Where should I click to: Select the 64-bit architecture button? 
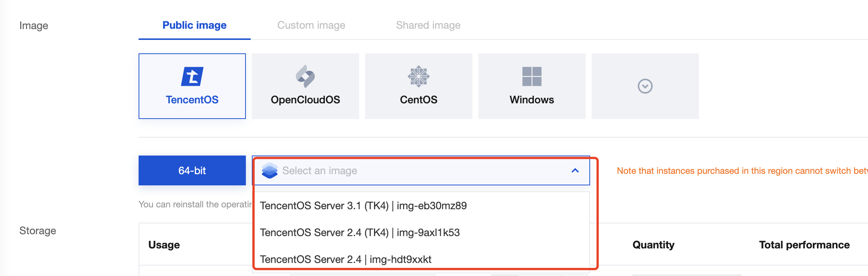coord(192,170)
